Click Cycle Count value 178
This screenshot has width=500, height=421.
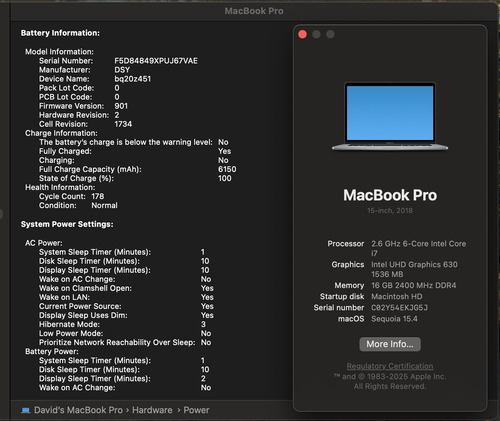[98, 196]
